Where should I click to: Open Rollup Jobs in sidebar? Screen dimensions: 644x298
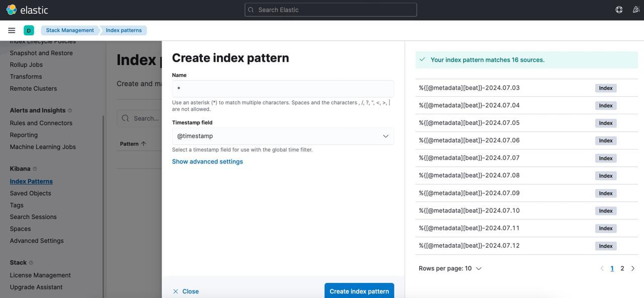(x=26, y=65)
